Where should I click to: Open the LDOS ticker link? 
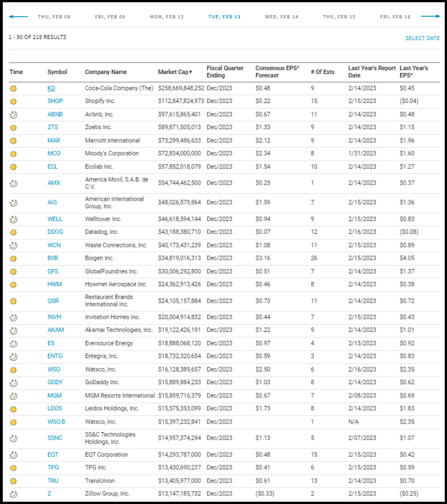click(55, 409)
